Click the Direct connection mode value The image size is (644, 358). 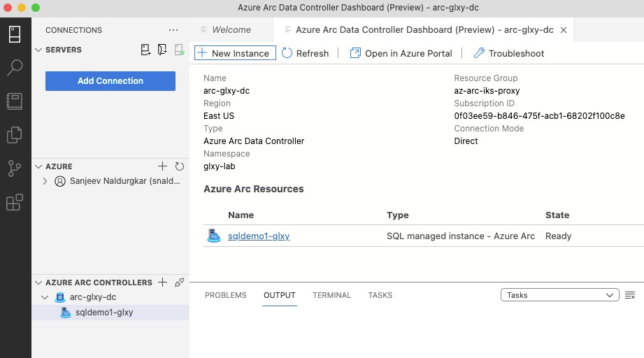point(466,141)
